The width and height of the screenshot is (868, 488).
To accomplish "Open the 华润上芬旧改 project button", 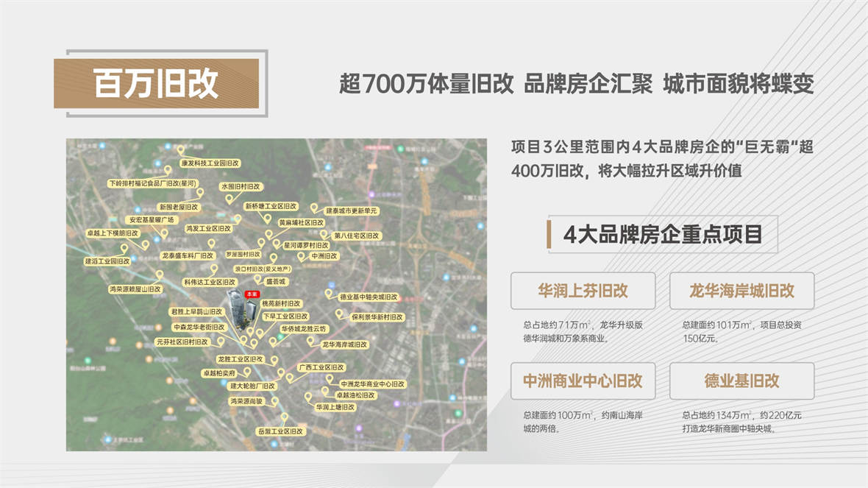I will click(583, 291).
